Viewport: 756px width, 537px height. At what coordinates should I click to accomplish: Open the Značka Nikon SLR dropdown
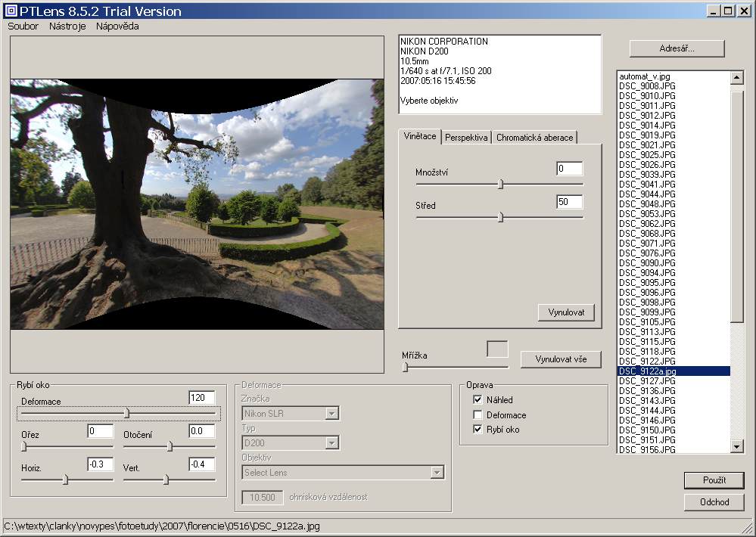tap(331, 413)
